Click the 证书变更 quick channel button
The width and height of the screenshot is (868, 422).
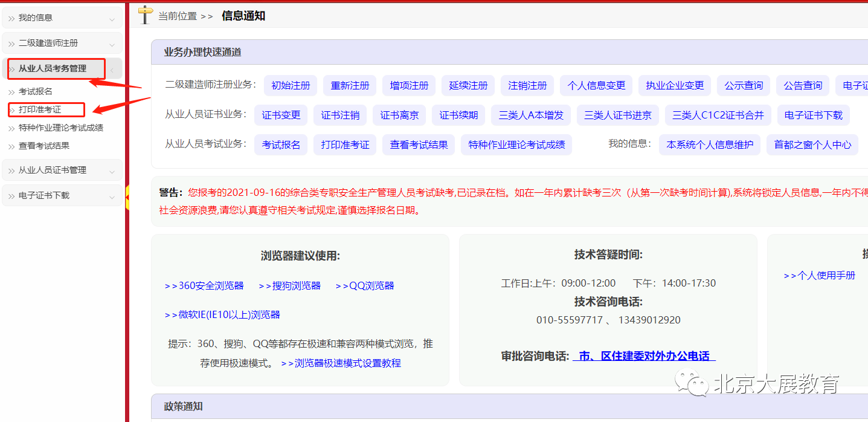281,115
